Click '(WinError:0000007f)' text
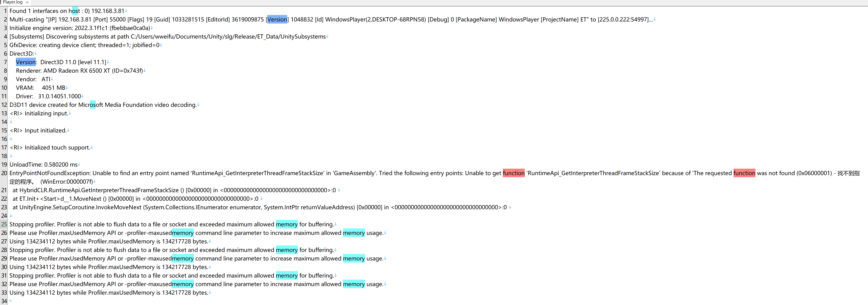868x305 pixels. (67, 182)
